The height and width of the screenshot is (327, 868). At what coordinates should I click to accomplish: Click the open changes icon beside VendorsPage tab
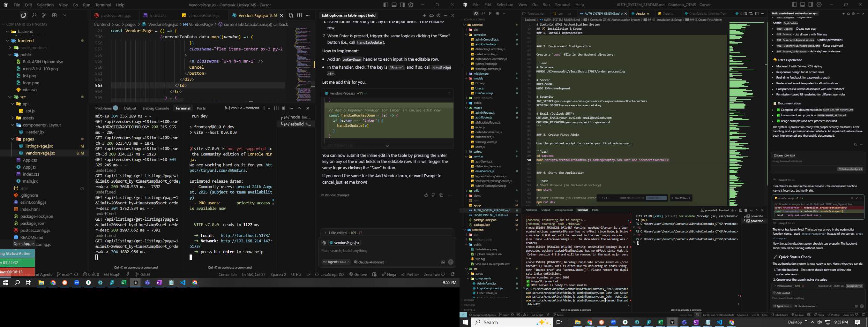(291, 16)
